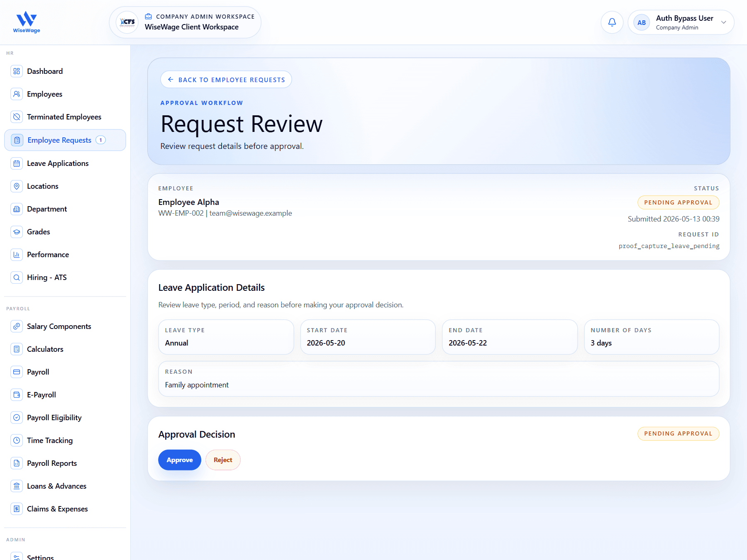Click Submitted 2026-05-13 00:39 timestamp
This screenshot has height=560, width=747.
click(674, 219)
